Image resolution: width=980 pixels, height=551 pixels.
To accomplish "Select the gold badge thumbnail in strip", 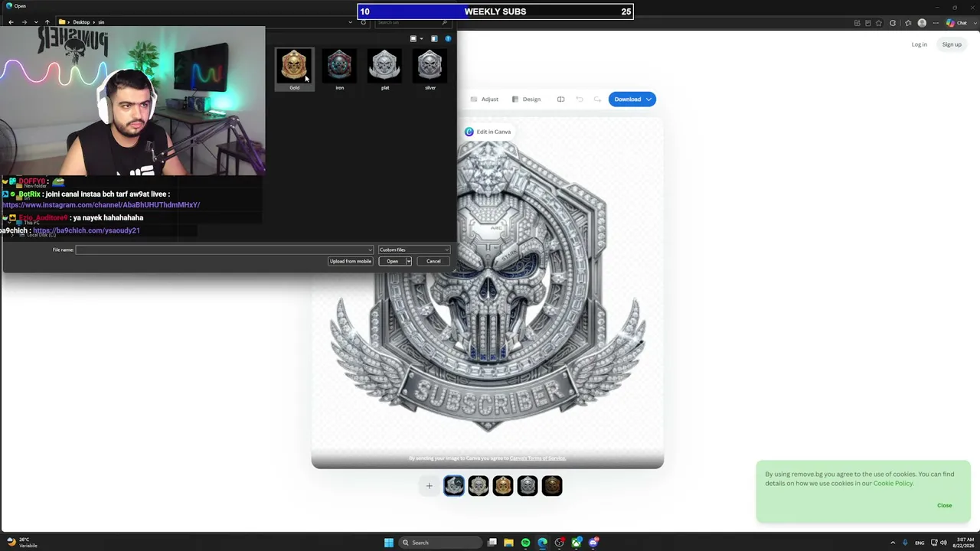I will pyautogui.click(x=503, y=485).
